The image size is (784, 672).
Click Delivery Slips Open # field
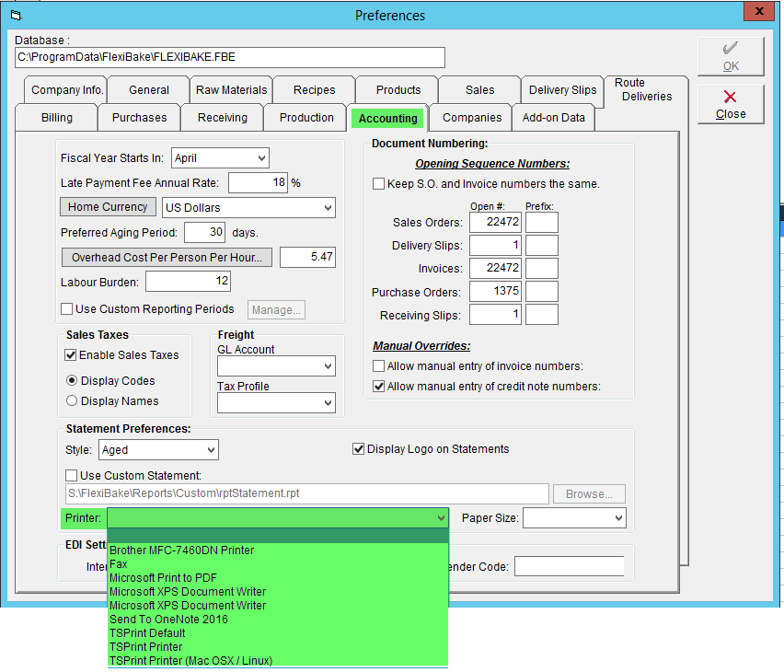coord(495,245)
